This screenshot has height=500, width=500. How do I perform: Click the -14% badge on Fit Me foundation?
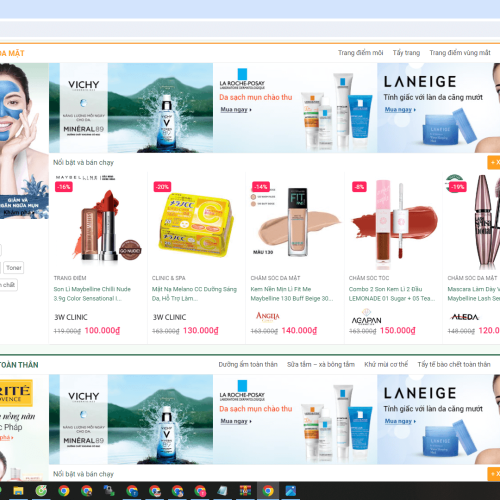[261, 187]
